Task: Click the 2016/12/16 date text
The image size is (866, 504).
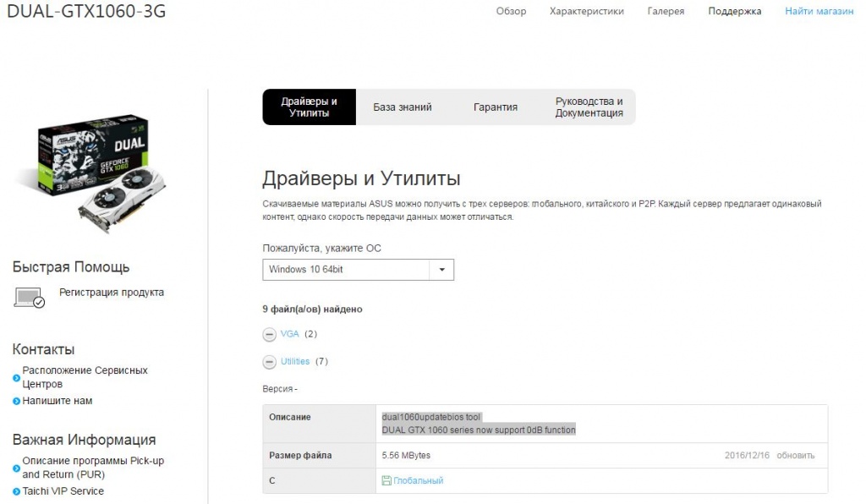Action: click(747, 456)
